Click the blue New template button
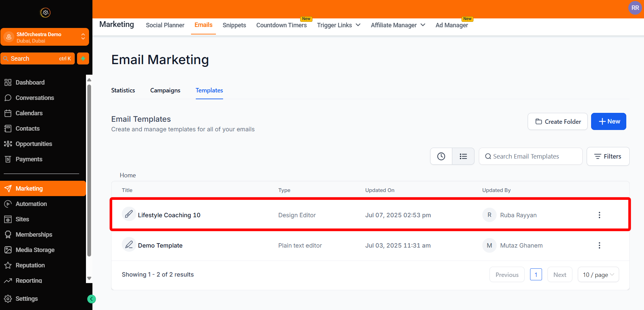 pos(608,122)
